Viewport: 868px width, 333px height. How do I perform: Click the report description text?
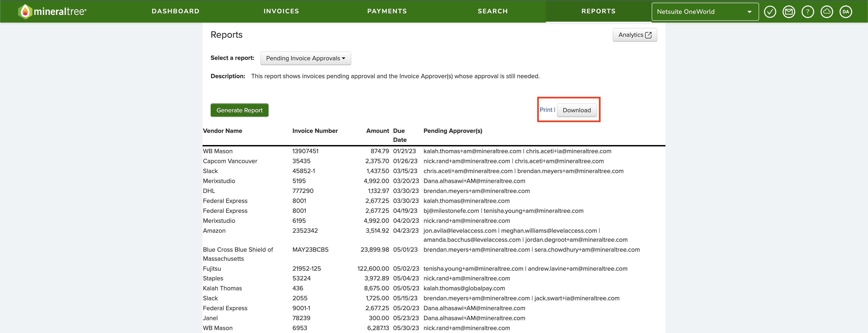point(395,76)
